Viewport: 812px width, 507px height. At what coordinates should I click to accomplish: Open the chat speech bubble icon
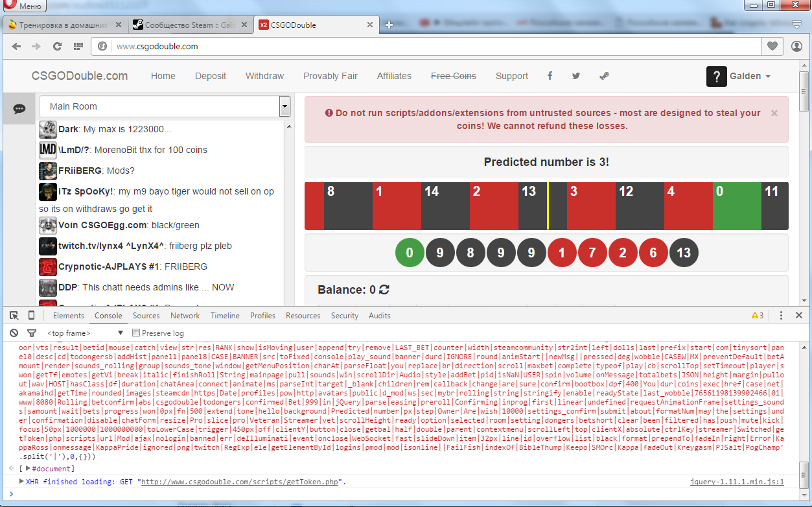pyautogui.click(x=19, y=109)
